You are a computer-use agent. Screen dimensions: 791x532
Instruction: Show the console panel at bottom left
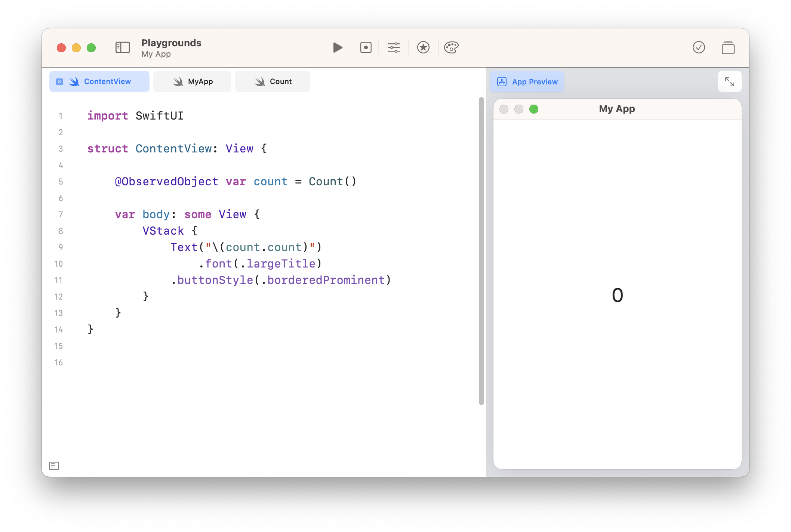pos(54,466)
